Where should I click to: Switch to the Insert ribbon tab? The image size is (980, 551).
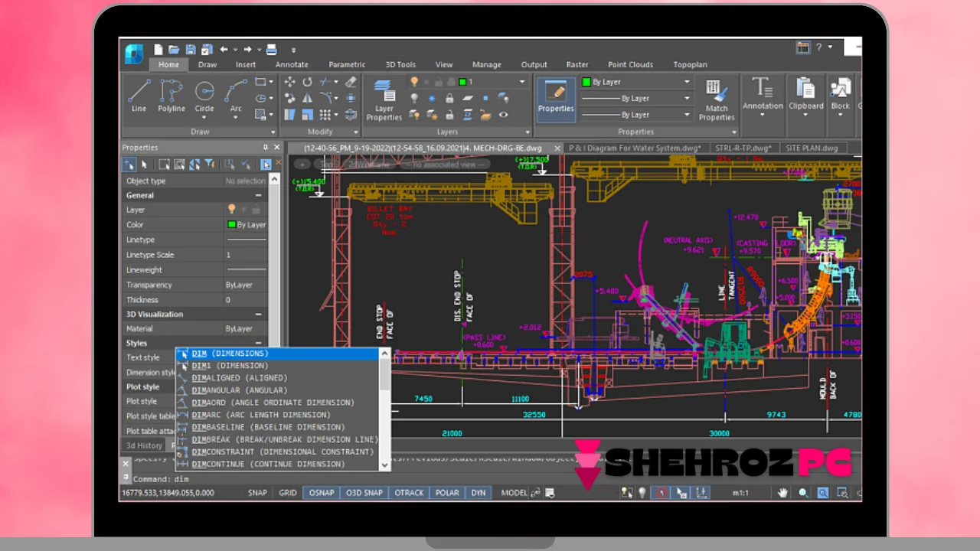[246, 65]
